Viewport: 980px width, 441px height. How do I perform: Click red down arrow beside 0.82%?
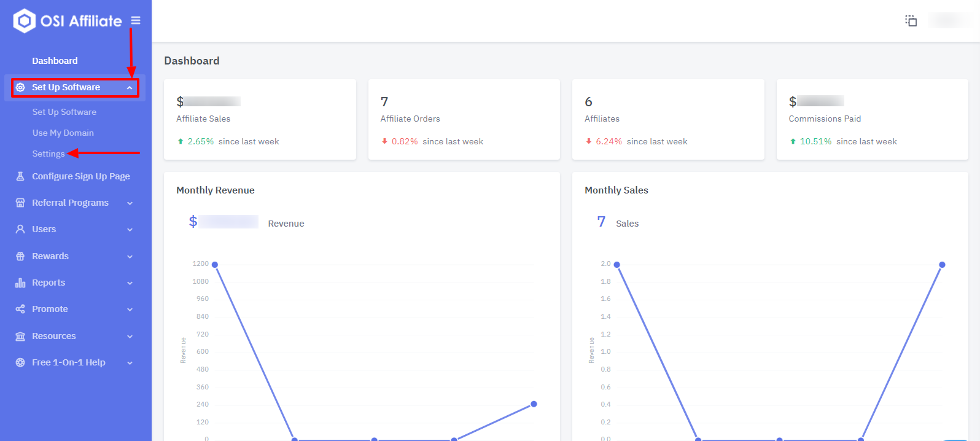(x=384, y=141)
